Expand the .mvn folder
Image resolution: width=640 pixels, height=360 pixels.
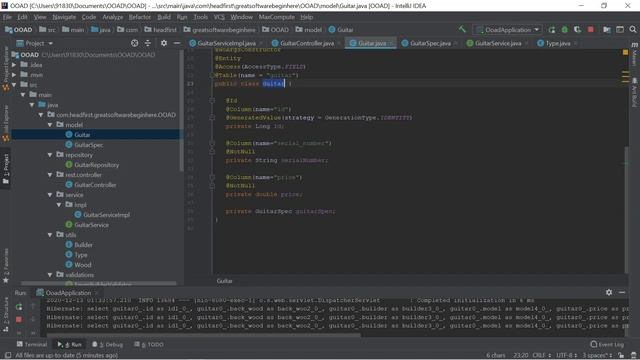pyautogui.click(x=14, y=75)
